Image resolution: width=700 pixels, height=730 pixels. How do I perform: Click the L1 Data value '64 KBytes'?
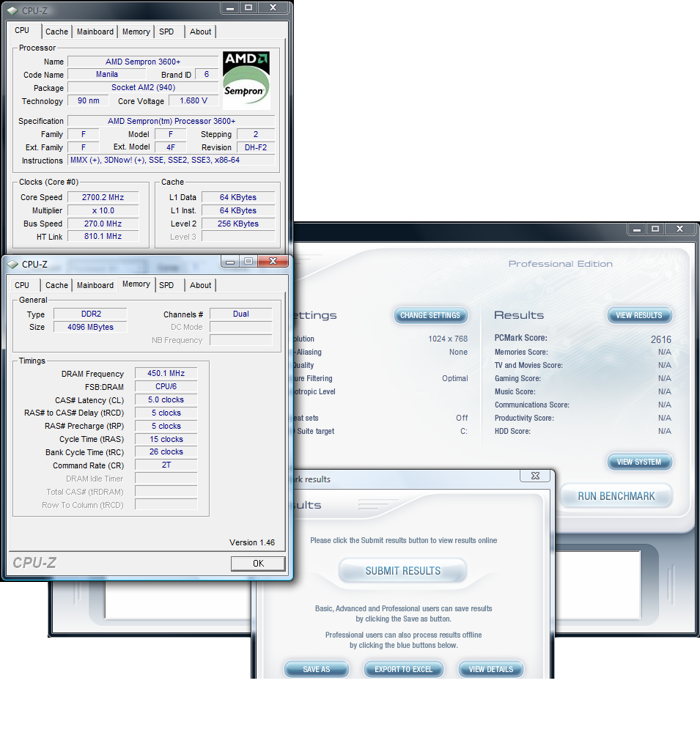pos(238,197)
